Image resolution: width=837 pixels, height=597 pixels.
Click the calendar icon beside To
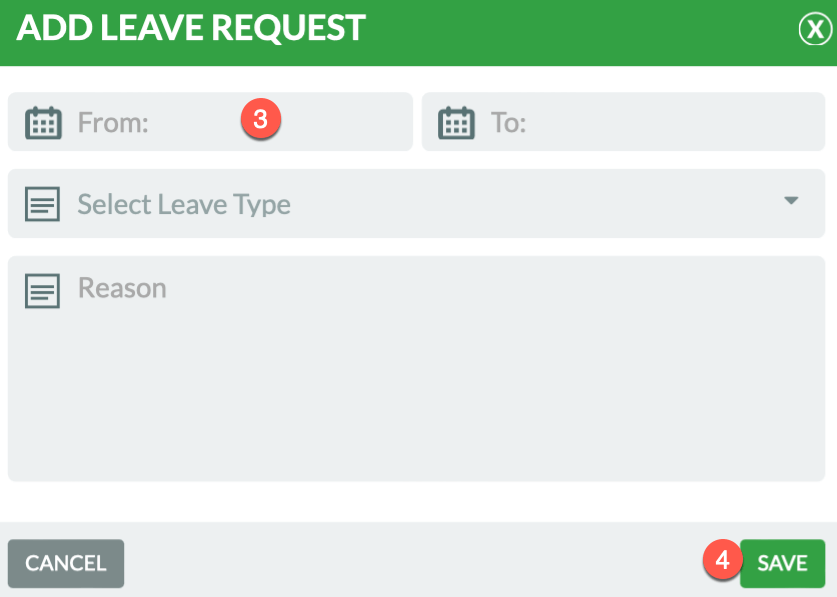coord(456,123)
